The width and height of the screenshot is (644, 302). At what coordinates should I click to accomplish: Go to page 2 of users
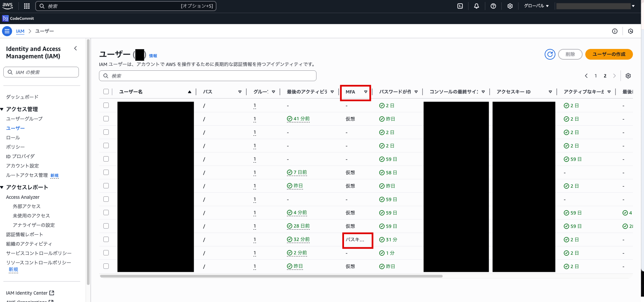(605, 76)
